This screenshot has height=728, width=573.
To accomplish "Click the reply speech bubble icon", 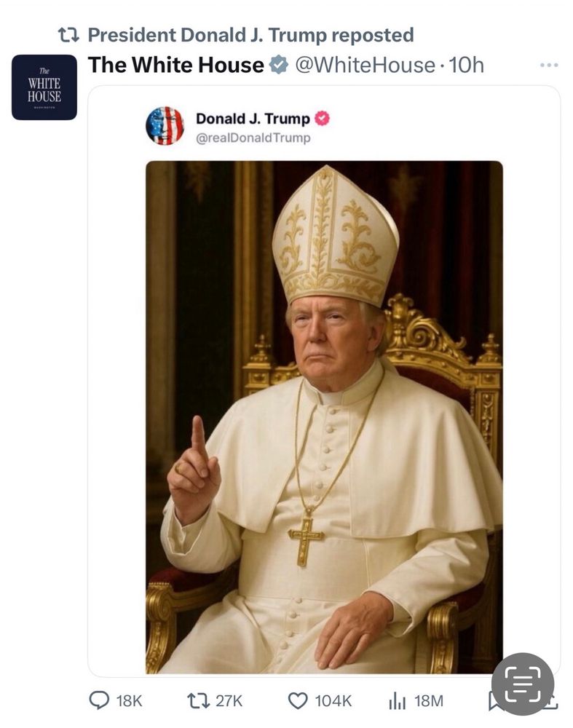I will (99, 700).
